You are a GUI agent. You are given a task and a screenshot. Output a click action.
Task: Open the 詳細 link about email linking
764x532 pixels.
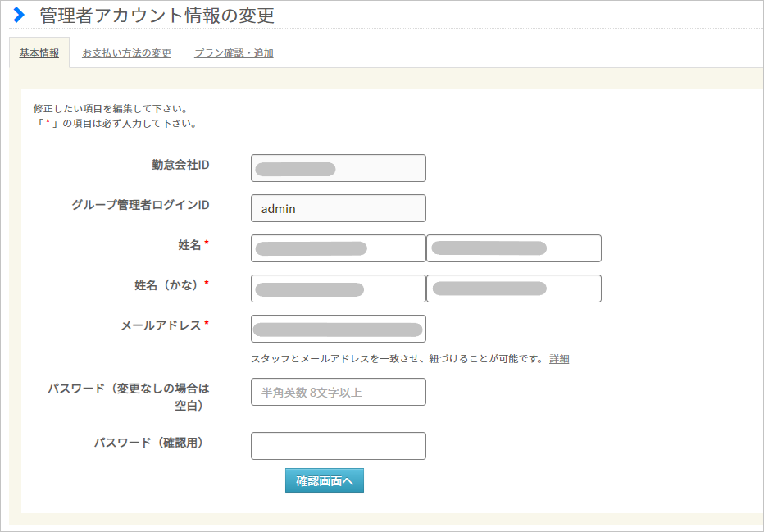559,359
